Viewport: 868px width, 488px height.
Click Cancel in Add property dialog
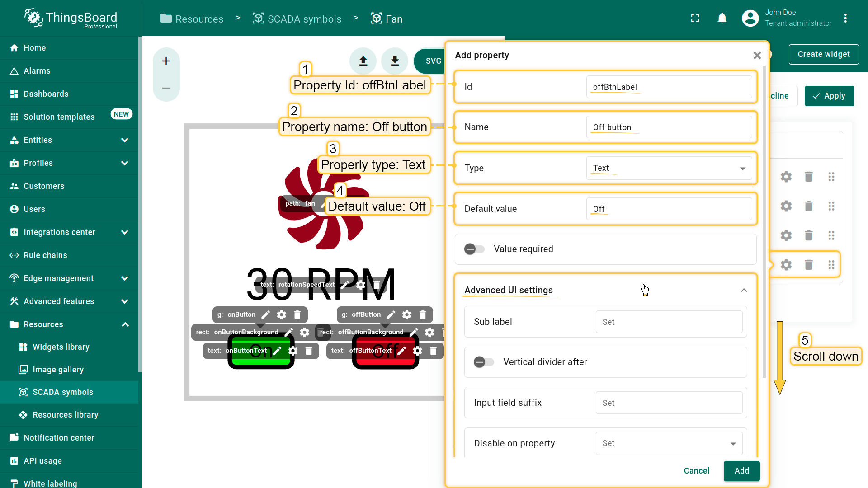tap(696, 471)
